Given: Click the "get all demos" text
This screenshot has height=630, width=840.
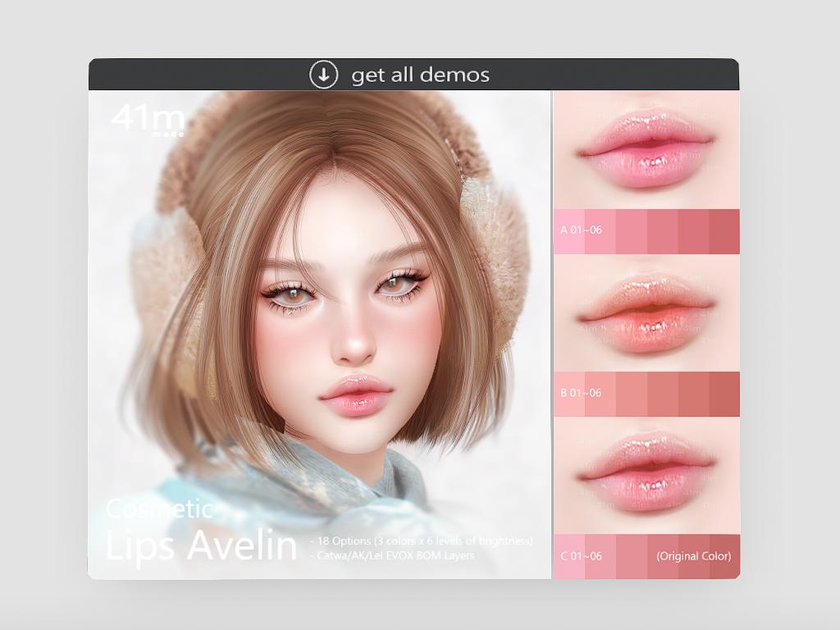Looking at the screenshot, I should 420,75.
